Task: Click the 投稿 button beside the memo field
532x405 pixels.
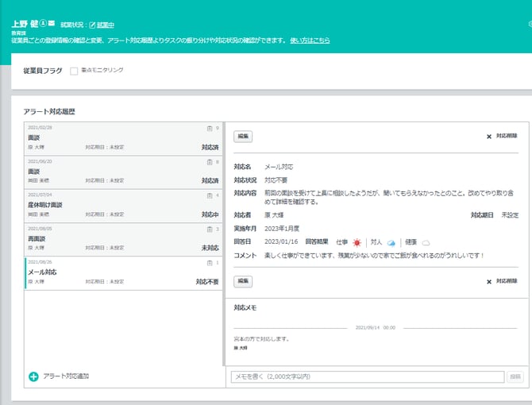Action: click(515, 377)
